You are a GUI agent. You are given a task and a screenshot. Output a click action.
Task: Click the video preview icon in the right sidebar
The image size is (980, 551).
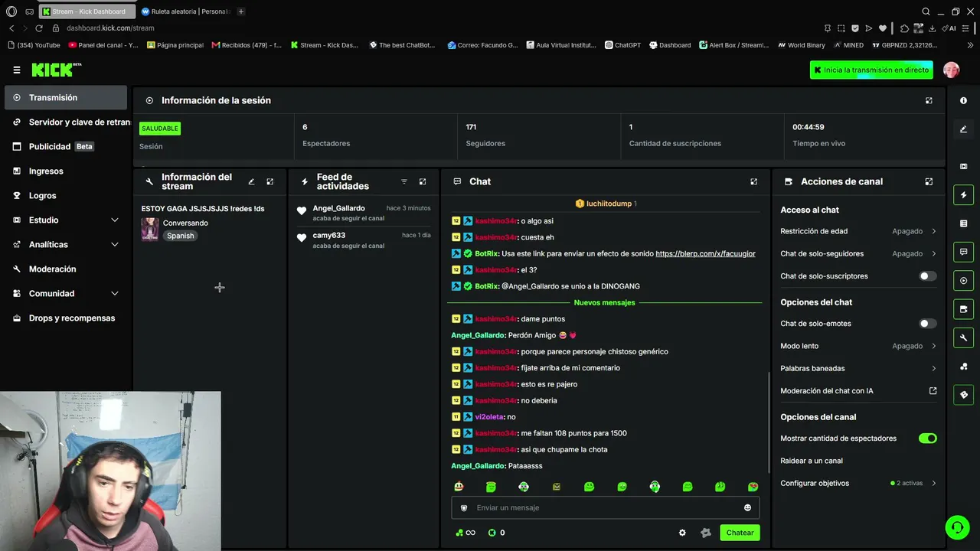click(x=963, y=166)
